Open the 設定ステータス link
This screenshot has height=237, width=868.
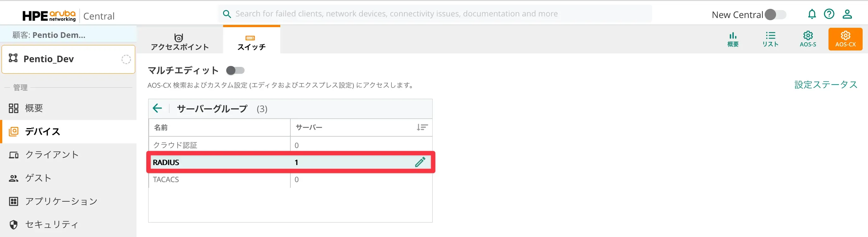coord(826,85)
